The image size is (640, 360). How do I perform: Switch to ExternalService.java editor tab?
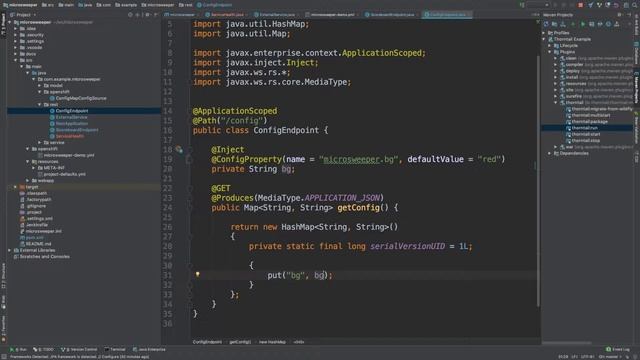click(276, 15)
